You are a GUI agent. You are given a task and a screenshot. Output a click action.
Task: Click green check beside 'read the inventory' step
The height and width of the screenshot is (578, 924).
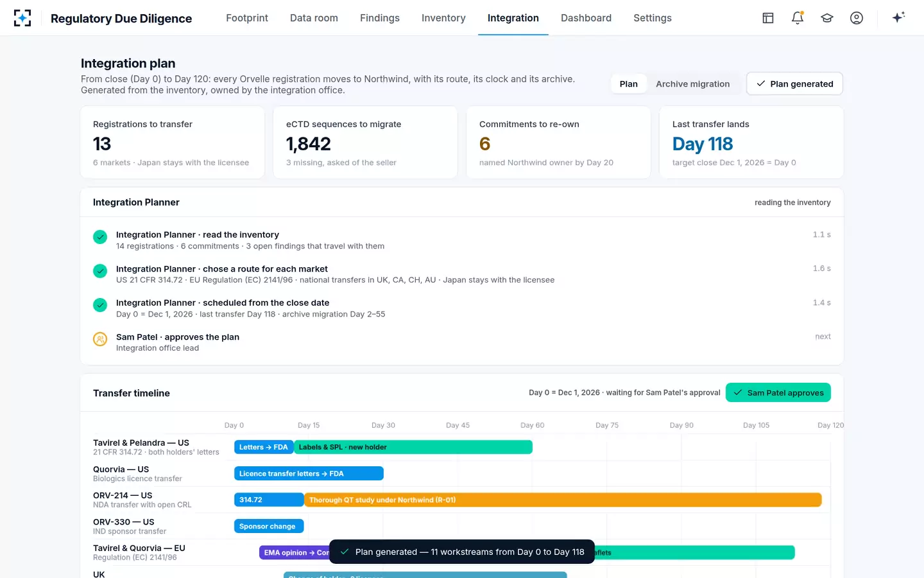tap(100, 237)
